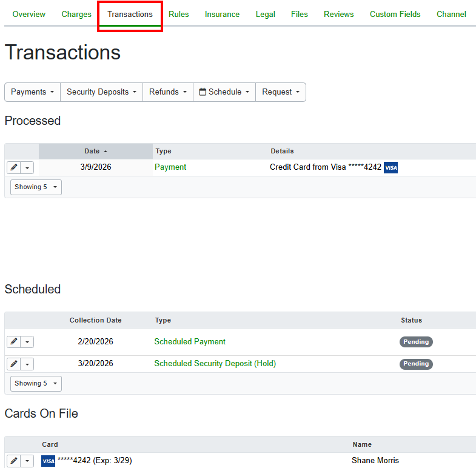476x468 pixels.
Task: Click the pencil icon for the 2/20/2026 scheduled payment
Action: [14, 342]
